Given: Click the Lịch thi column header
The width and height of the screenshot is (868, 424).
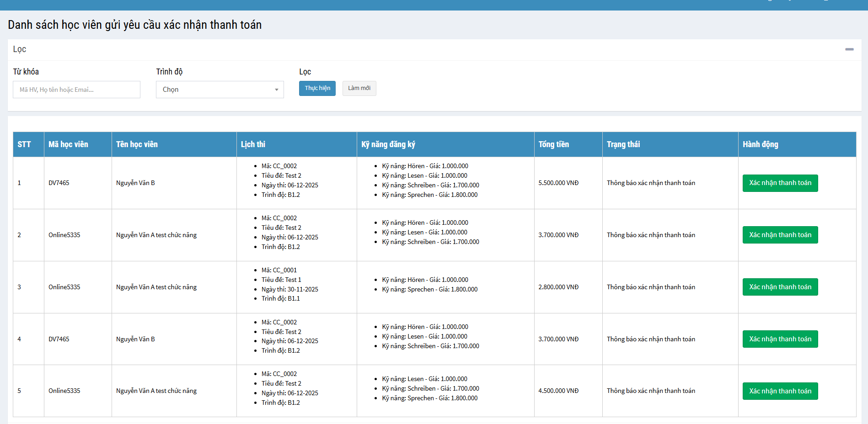Looking at the screenshot, I should click(x=253, y=144).
